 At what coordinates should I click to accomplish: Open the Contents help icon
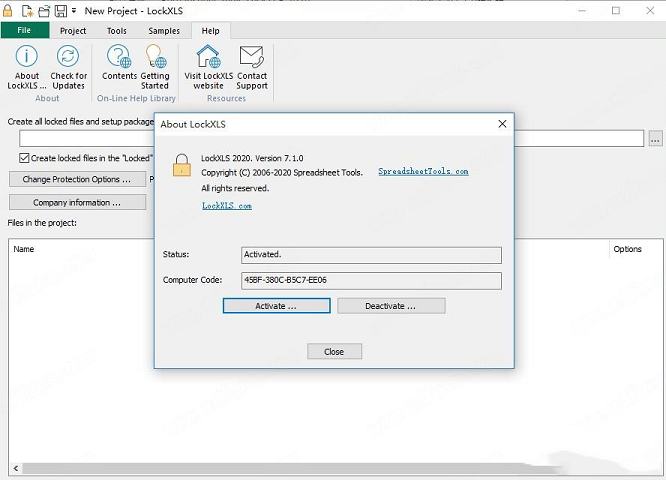[x=120, y=62]
